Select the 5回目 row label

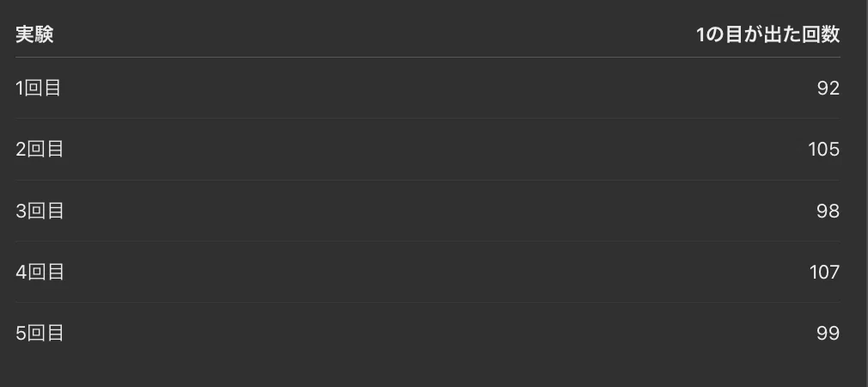(40, 334)
